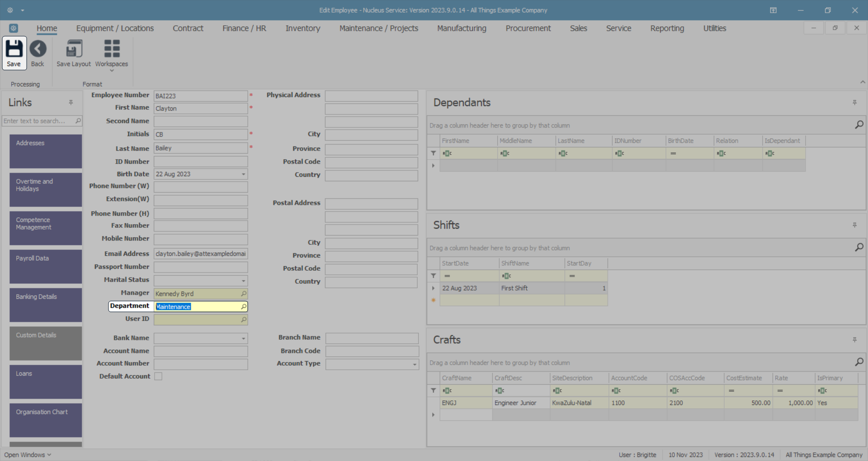Image resolution: width=868 pixels, height=461 pixels.
Task: Open the Finance / HR menu tab
Action: pos(244,28)
